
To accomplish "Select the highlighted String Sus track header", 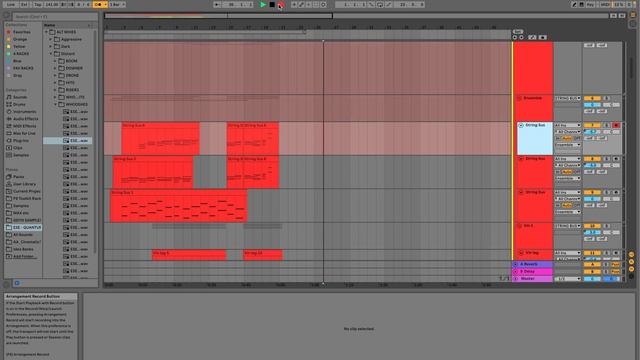I will (535, 138).
